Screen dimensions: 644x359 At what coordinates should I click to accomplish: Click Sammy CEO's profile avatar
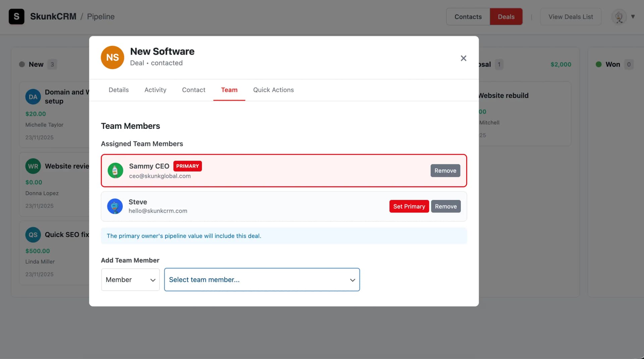point(115,170)
